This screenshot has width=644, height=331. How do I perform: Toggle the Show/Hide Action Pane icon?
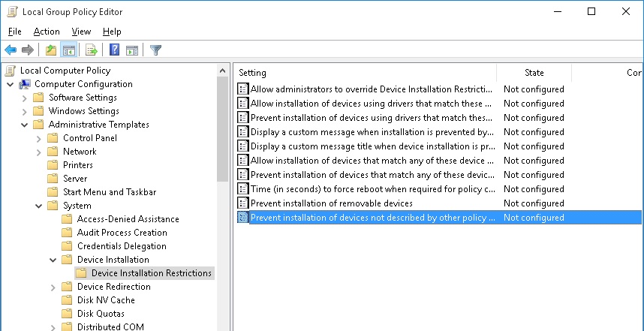pyautogui.click(x=132, y=50)
